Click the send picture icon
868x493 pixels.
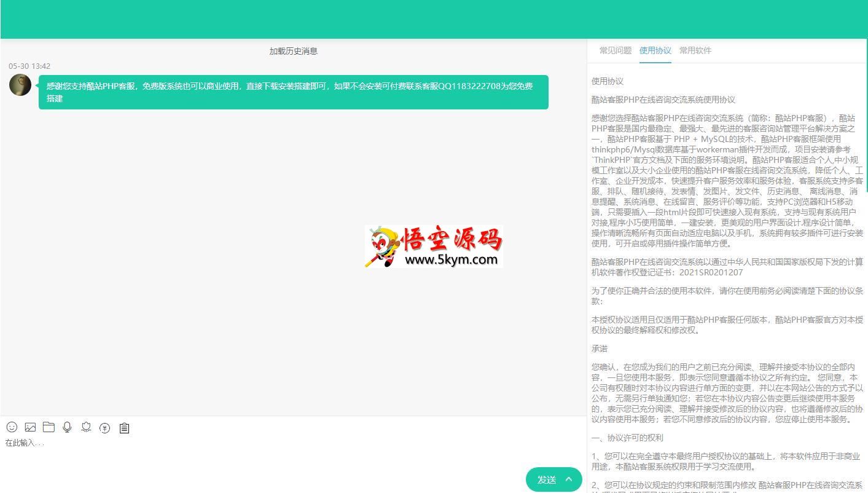[x=30, y=427]
